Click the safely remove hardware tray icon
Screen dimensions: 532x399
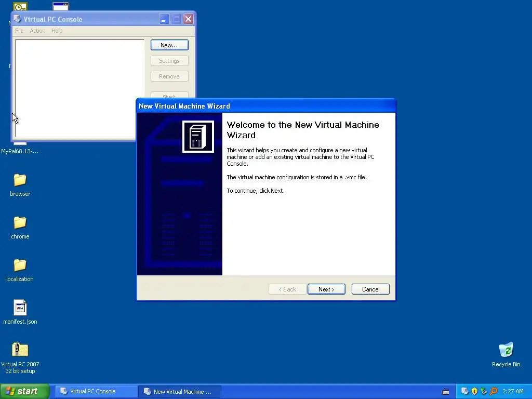tap(484, 391)
